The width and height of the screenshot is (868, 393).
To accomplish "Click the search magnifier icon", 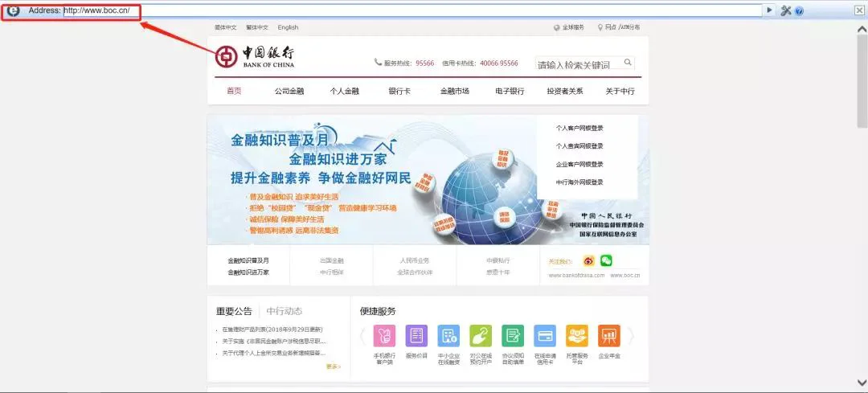I will [628, 63].
